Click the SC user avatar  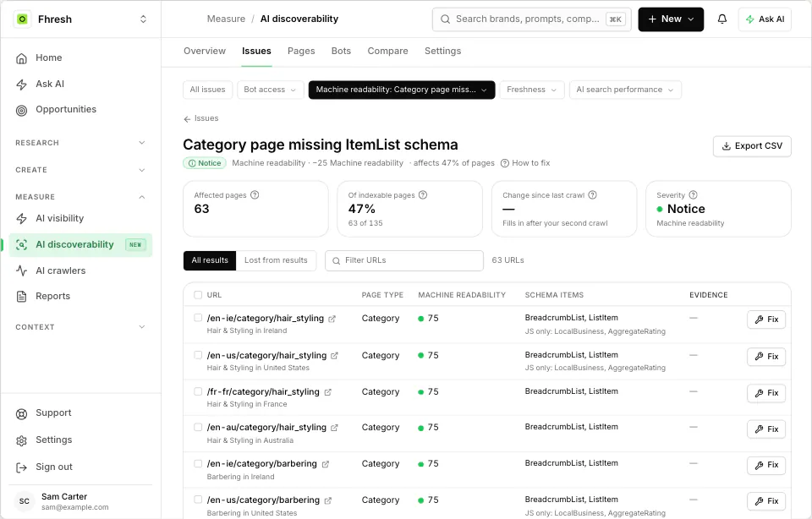[x=25, y=501]
